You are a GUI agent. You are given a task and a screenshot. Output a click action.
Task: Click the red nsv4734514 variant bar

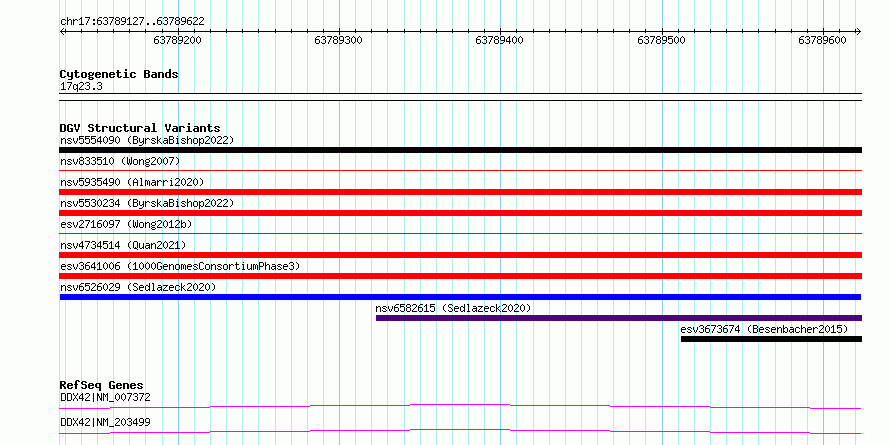click(460, 255)
